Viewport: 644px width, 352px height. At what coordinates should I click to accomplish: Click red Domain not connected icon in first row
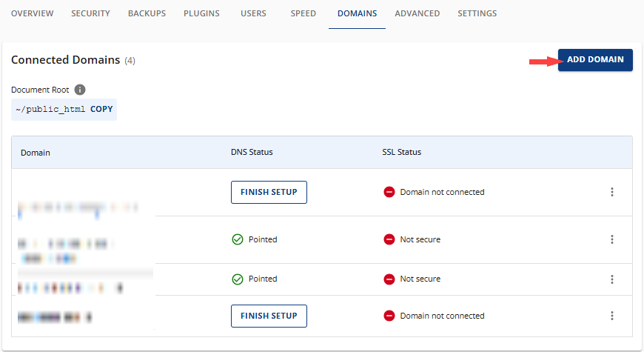pyautogui.click(x=389, y=192)
